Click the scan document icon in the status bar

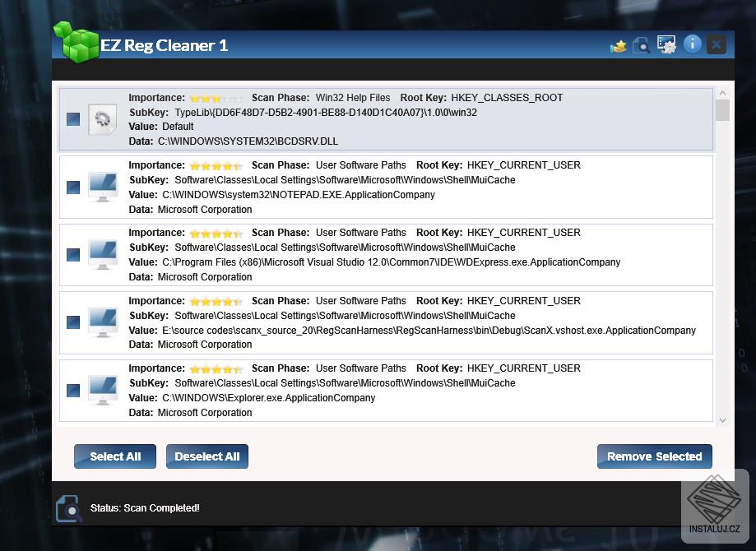(69, 507)
